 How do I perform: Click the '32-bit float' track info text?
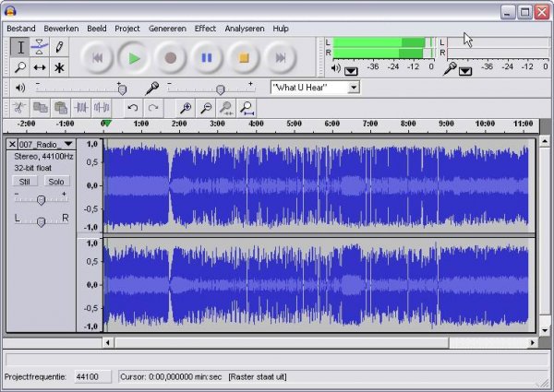(x=33, y=168)
